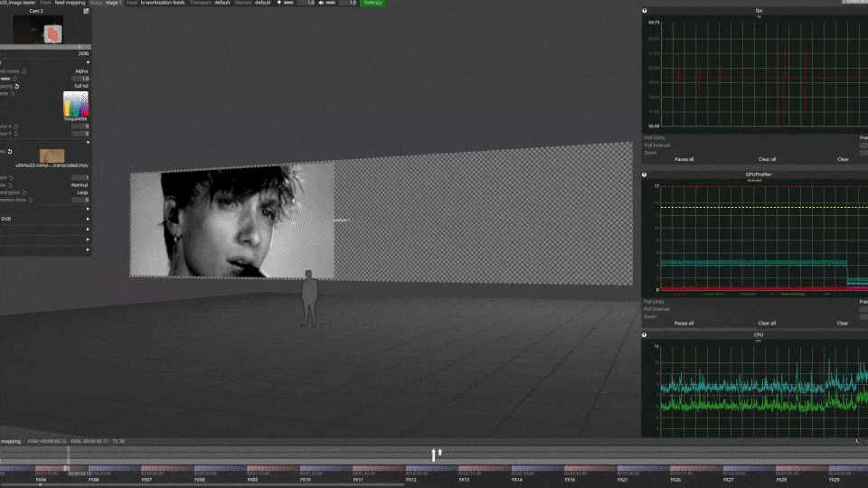
Task: Jump to timeline tag FX12
Action: [x=410, y=480]
